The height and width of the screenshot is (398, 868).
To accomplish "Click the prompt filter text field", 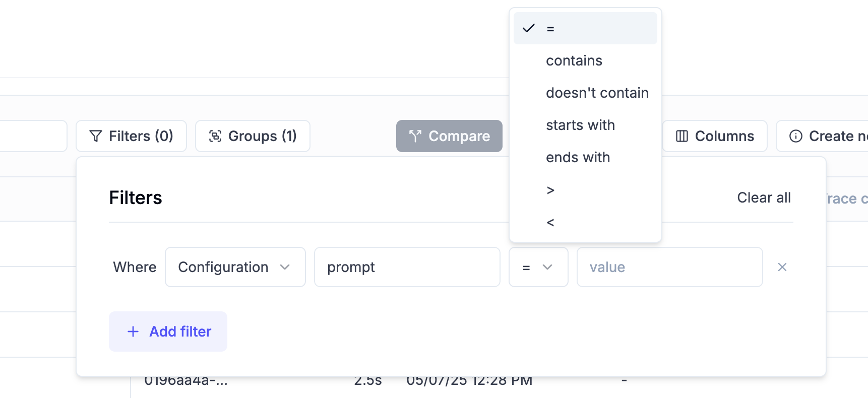I will [x=407, y=267].
